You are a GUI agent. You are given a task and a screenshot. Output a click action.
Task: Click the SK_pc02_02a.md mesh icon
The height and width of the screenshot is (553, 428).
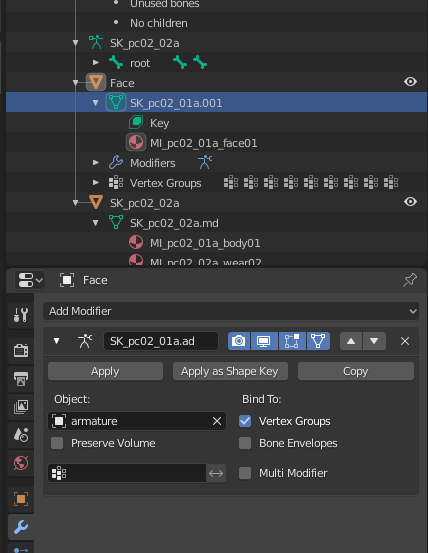[x=116, y=223]
